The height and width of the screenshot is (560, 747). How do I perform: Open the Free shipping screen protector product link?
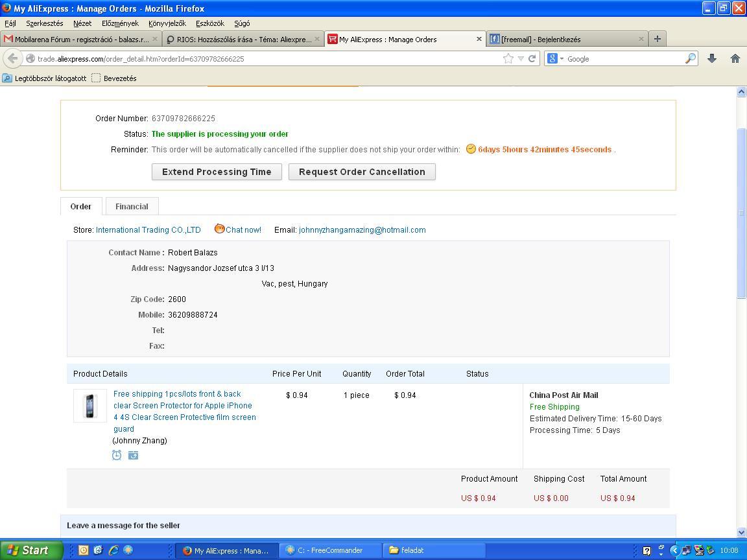[x=185, y=411]
